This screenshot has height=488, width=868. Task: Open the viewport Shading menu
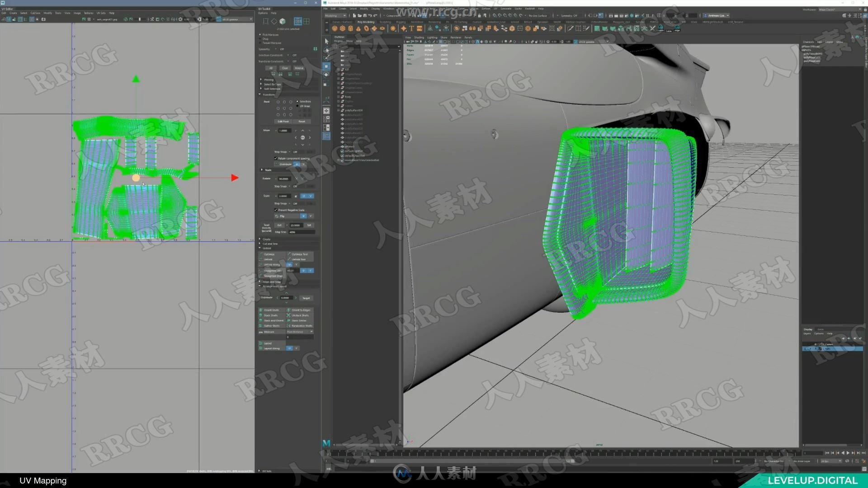pyautogui.click(x=419, y=38)
